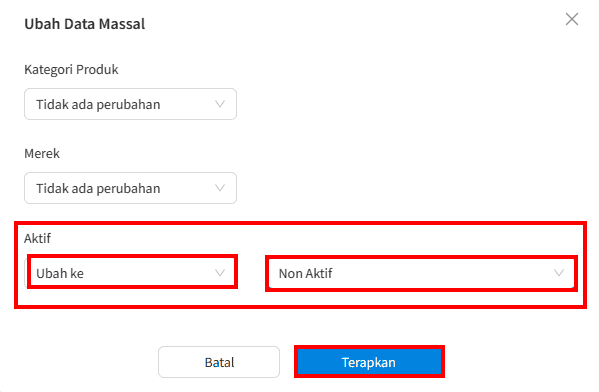The image size is (599, 392).
Task: Expand the Ubah ke dropdown
Action: 130,273
